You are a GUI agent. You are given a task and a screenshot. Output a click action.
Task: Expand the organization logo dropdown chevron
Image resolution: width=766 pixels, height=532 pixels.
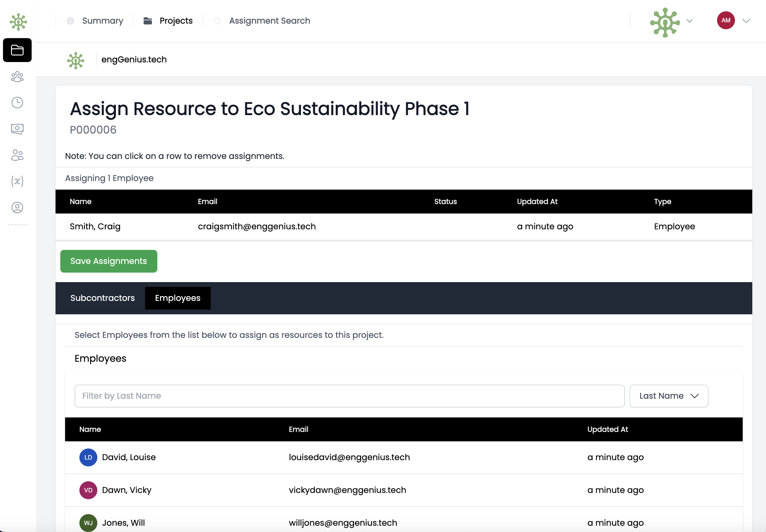pyautogui.click(x=690, y=21)
